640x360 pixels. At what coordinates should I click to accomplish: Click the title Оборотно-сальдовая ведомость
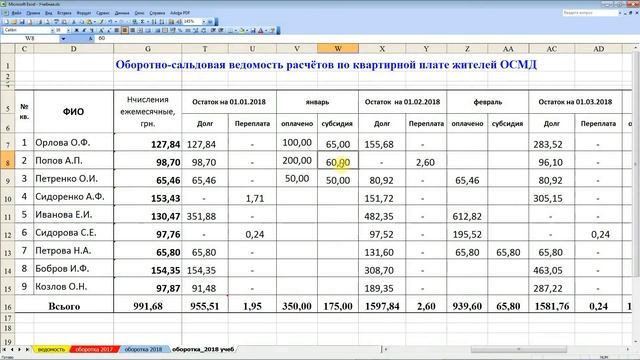pyautogui.click(x=325, y=64)
